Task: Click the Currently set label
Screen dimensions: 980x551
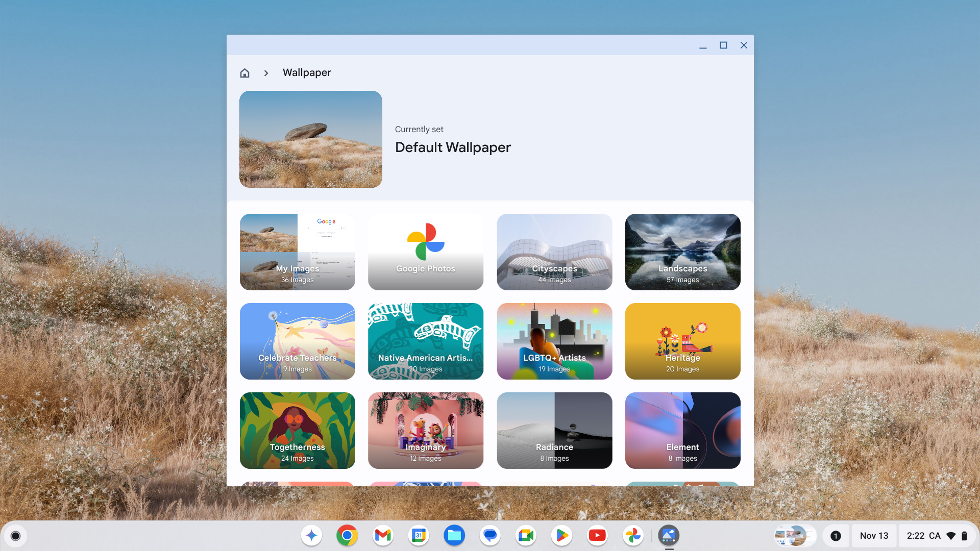Action: 419,130
